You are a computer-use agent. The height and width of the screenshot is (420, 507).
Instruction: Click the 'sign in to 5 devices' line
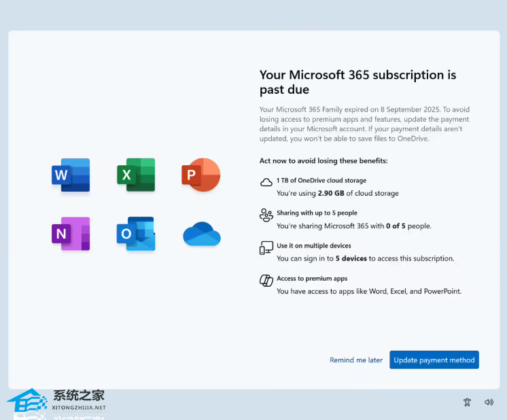[366, 259]
